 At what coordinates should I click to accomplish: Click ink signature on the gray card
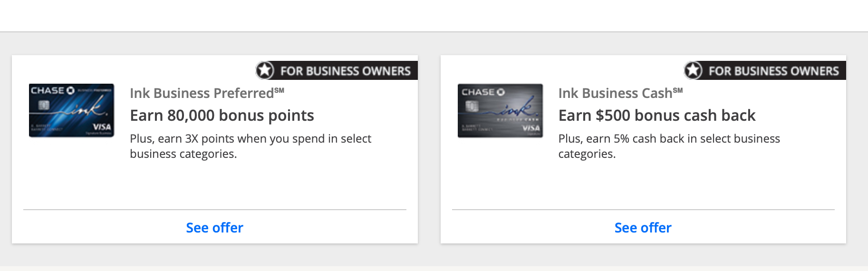516,109
